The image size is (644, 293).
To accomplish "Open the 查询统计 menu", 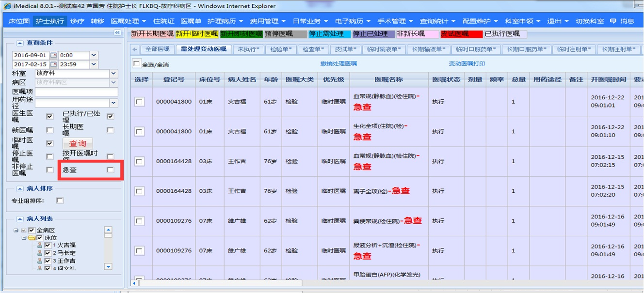I will [x=437, y=21].
